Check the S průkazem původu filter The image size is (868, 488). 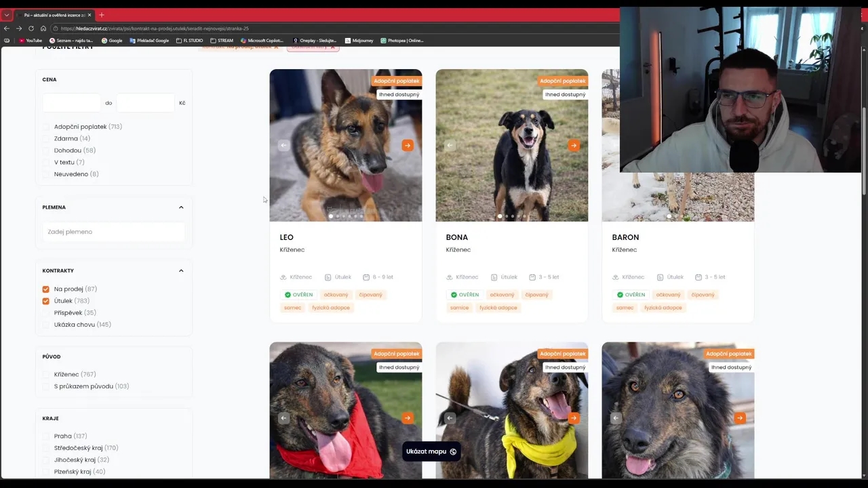[46, 386]
